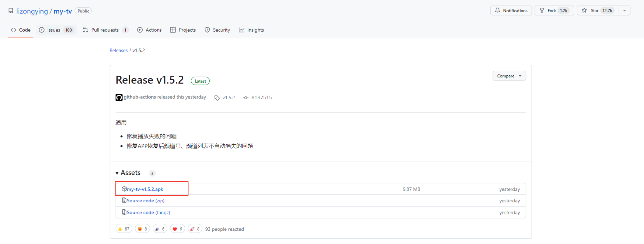
Task: Open the my-tv repository link
Action: coord(63,11)
